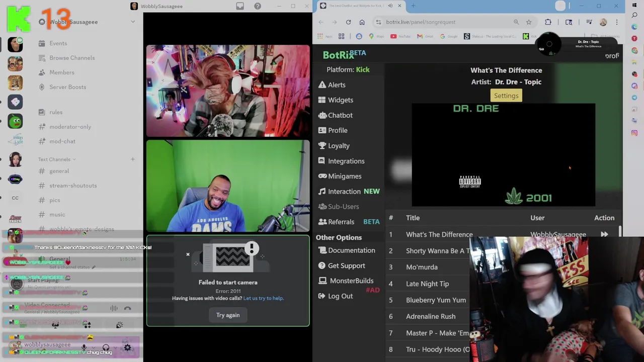Disconnect from the Discord voice call
This screenshot has width=644, height=362.
127,308
